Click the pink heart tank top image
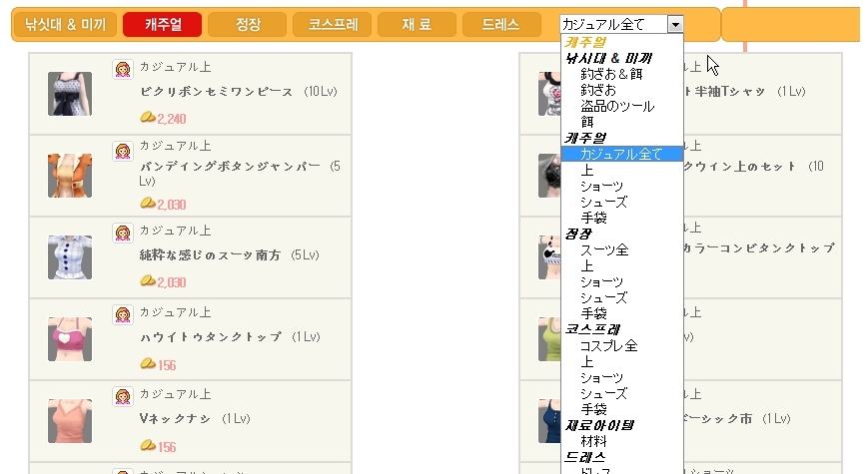This screenshot has height=474, width=868. [70, 339]
